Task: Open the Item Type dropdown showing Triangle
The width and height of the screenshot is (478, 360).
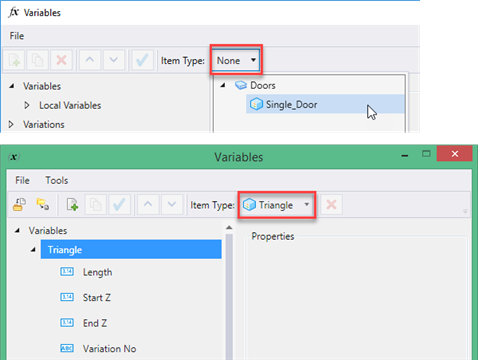Action: (x=277, y=205)
